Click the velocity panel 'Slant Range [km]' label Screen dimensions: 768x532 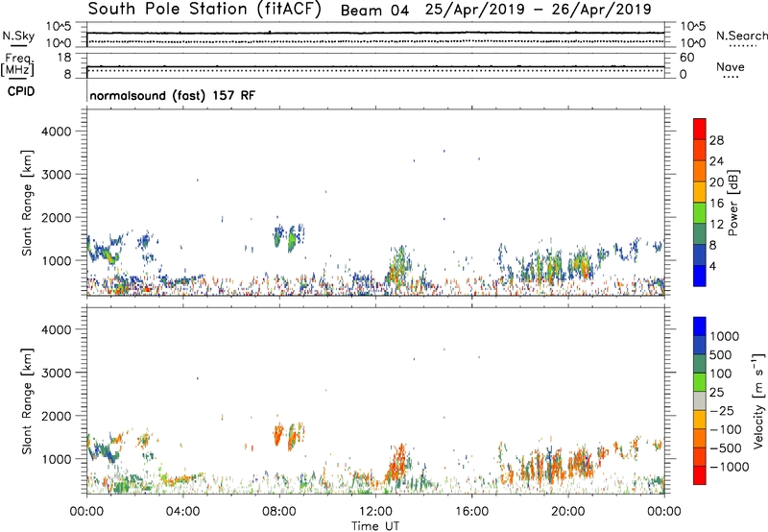point(27,400)
